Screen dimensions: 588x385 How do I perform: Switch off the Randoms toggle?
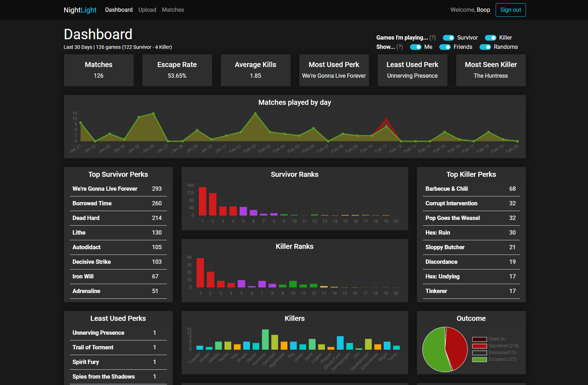click(485, 47)
